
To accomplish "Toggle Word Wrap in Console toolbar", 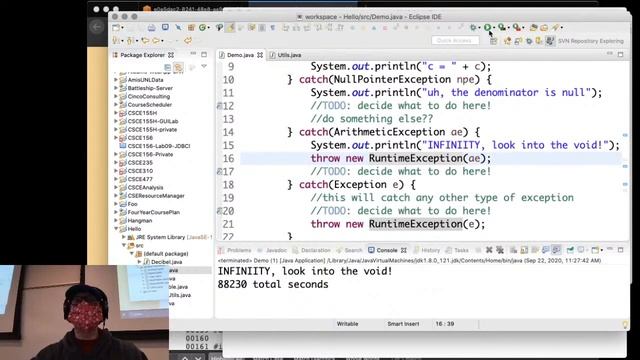I will click(535, 250).
